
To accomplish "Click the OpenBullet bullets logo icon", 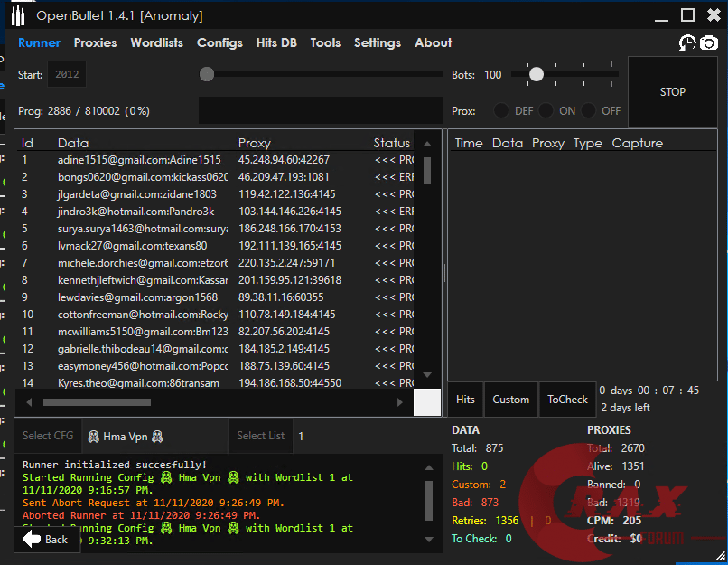I will [17, 16].
